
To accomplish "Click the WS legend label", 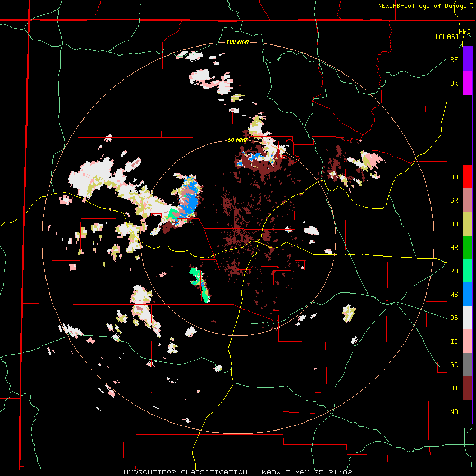I will 454,295.
